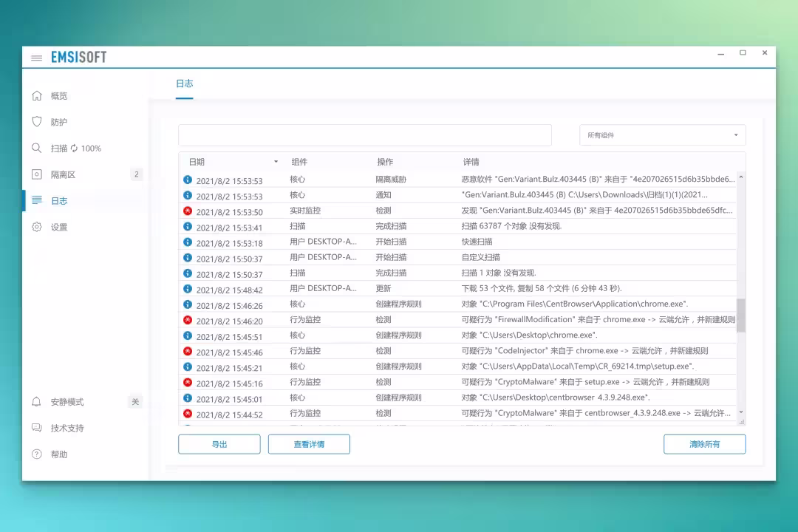Click the red alert icon for 15:45:16 row

188,382
